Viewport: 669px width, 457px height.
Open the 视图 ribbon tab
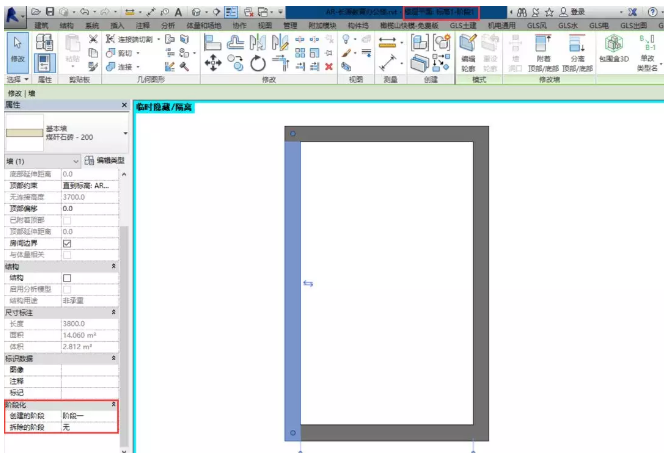(x=265, y=26)
